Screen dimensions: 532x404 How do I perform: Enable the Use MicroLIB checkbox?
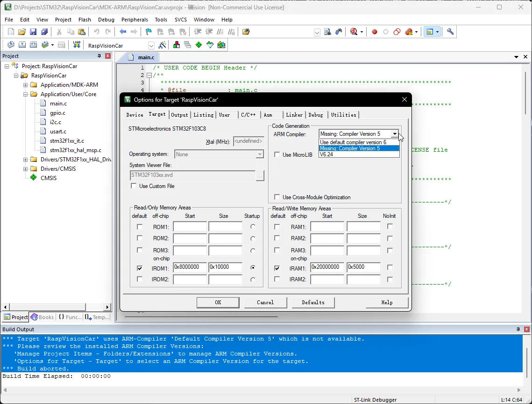click(277, 155)
